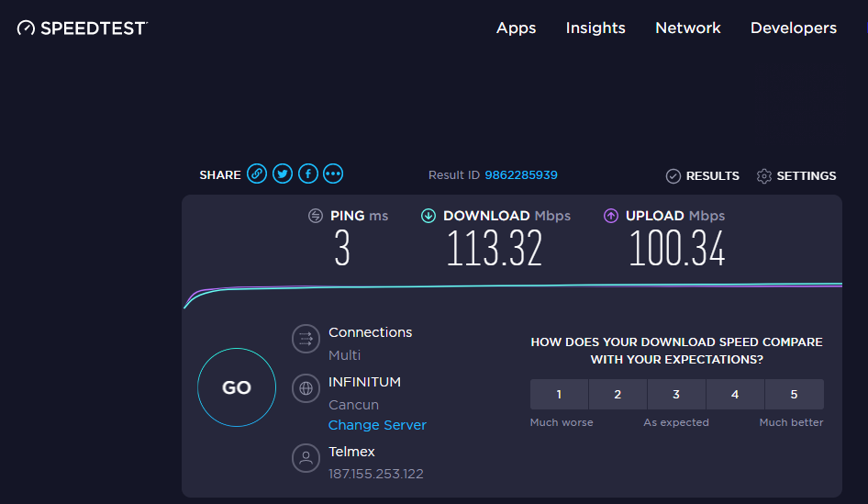Click the Speedtest logo

click(82, 28)
